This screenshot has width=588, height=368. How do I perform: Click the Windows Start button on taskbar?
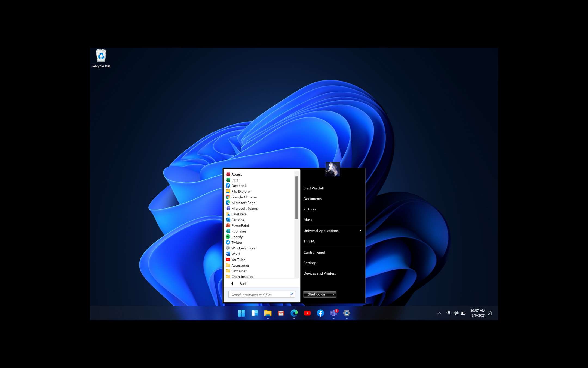point(241,313)
